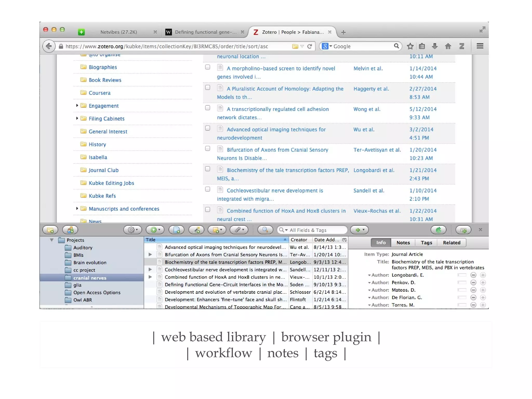The height and width of the screenshot is (399, 532).
Task: Click the Zotero Z toolbar icon
Action: pos(462,46)
